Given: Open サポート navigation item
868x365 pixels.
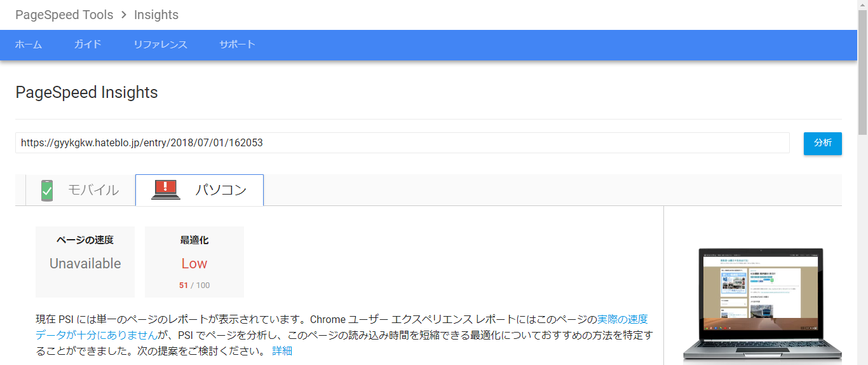Looking at the screenshot, I should click(x=237, y=45).
